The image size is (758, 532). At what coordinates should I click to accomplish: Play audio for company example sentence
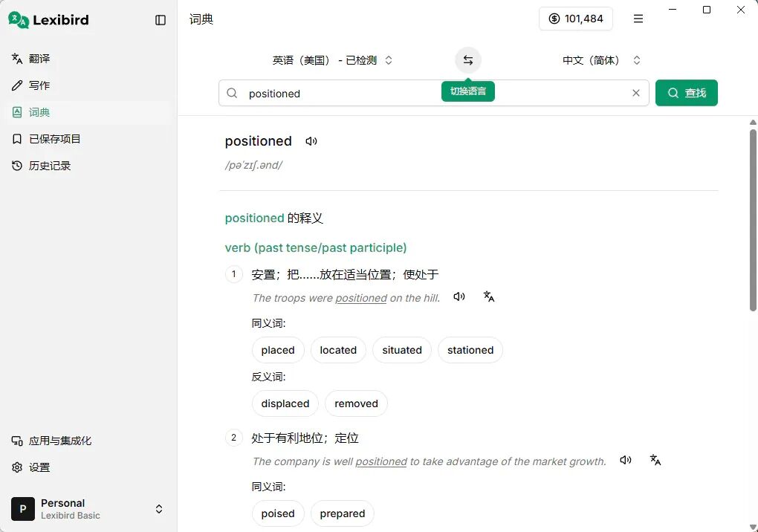tap(626, 460)
